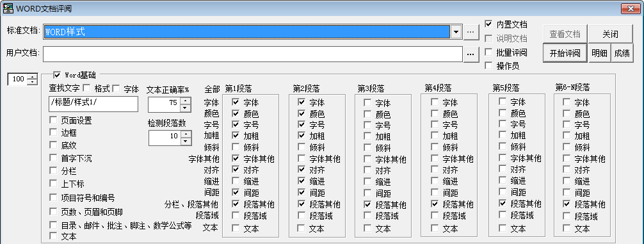Click the 明细 button
Screen dimensions: 644x244
point(599,53)
